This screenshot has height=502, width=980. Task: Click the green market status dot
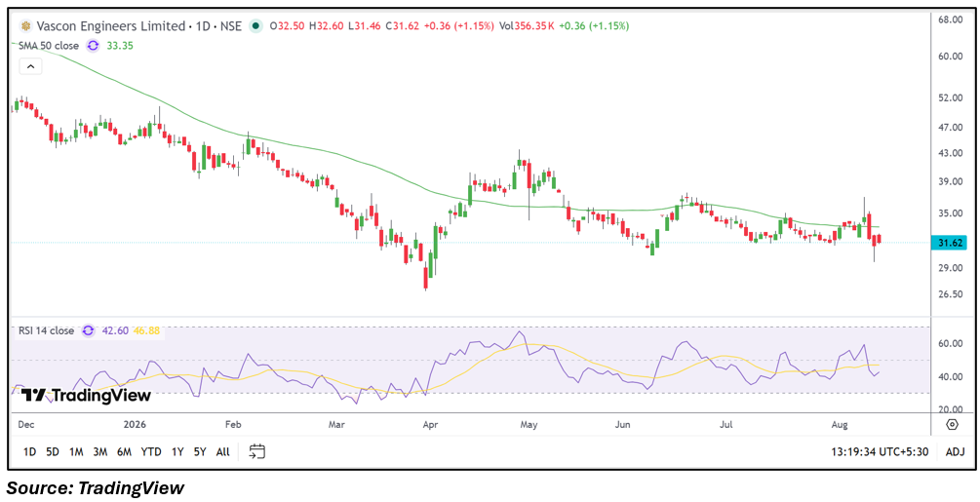255,26
